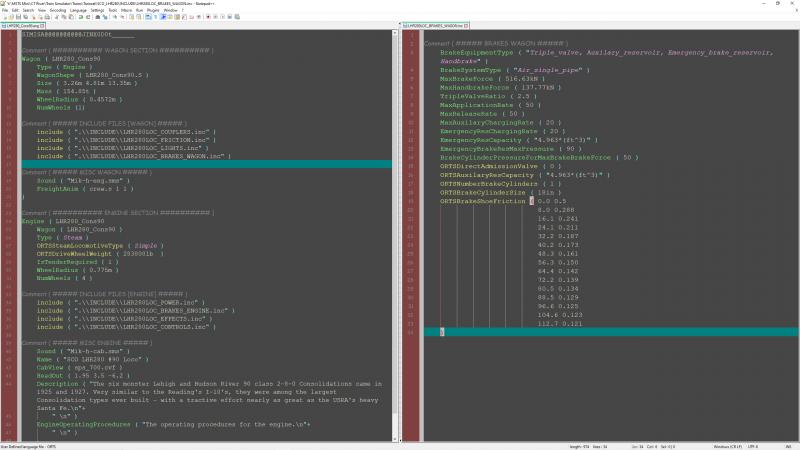Close the LHR280LOC_BRAKES_WAGON.inc tab

click(466, 26)
